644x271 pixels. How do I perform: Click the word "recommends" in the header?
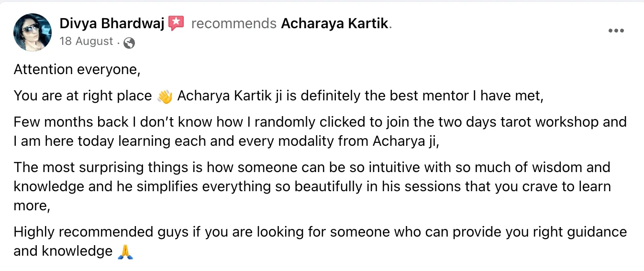pyautogui.click(x=233, y=23)
